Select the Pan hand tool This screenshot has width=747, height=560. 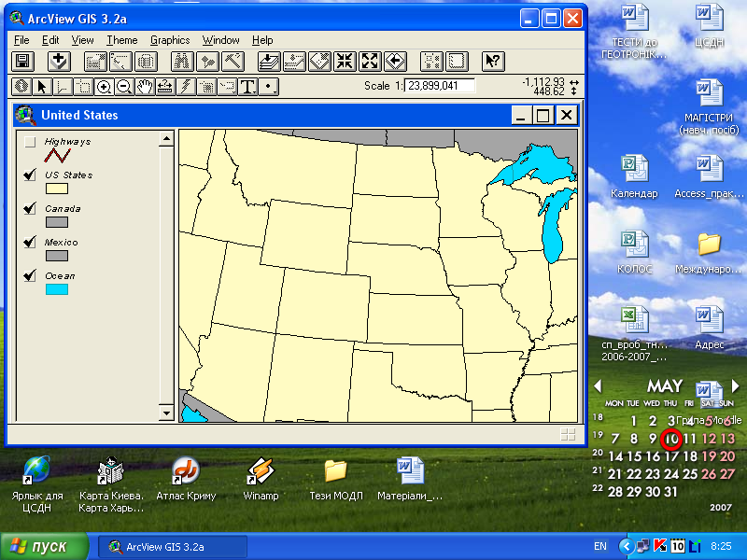tap(145, 87)
